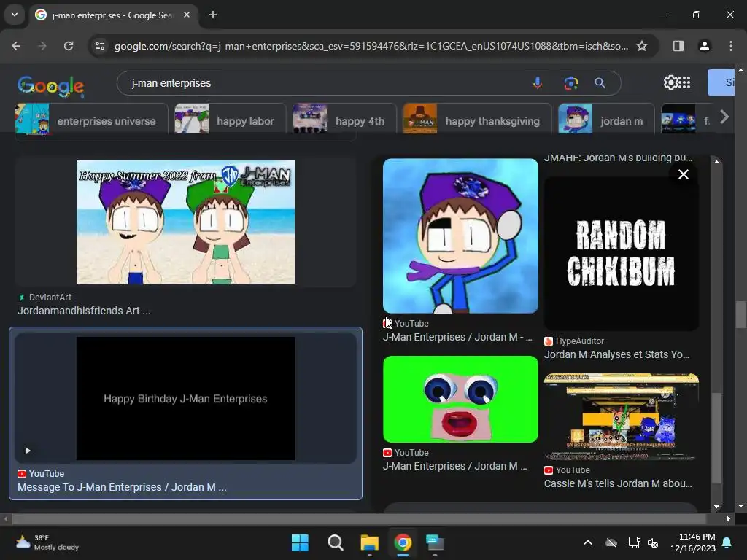Screen dimensions: 747x560
Task: Click the magnifier search button
Action: (x=600, y=83)
